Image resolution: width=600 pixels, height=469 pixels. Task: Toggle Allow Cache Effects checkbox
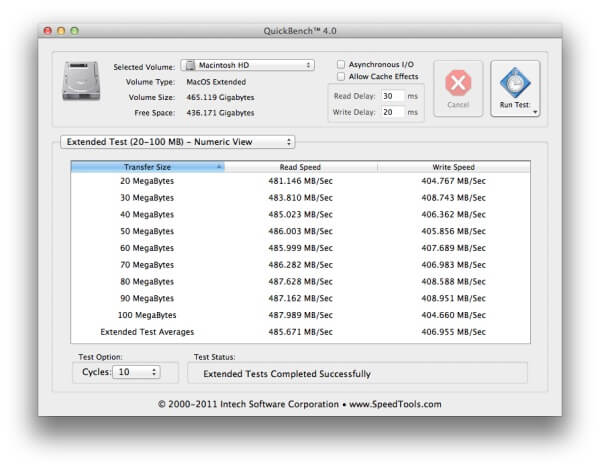tap(341, 77)
